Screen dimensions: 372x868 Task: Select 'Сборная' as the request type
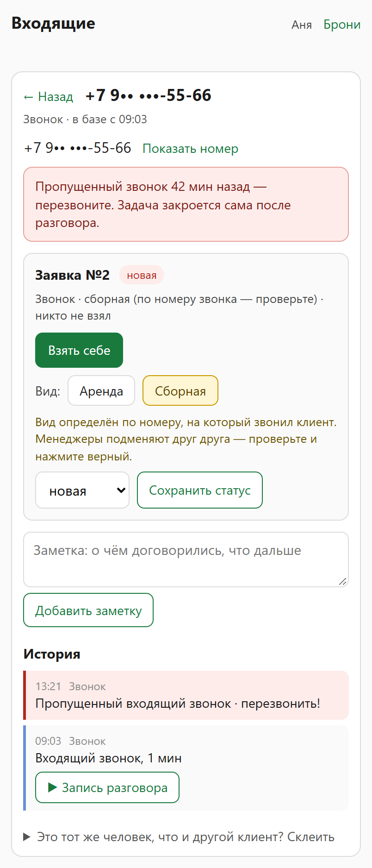(x=180, y=391)
